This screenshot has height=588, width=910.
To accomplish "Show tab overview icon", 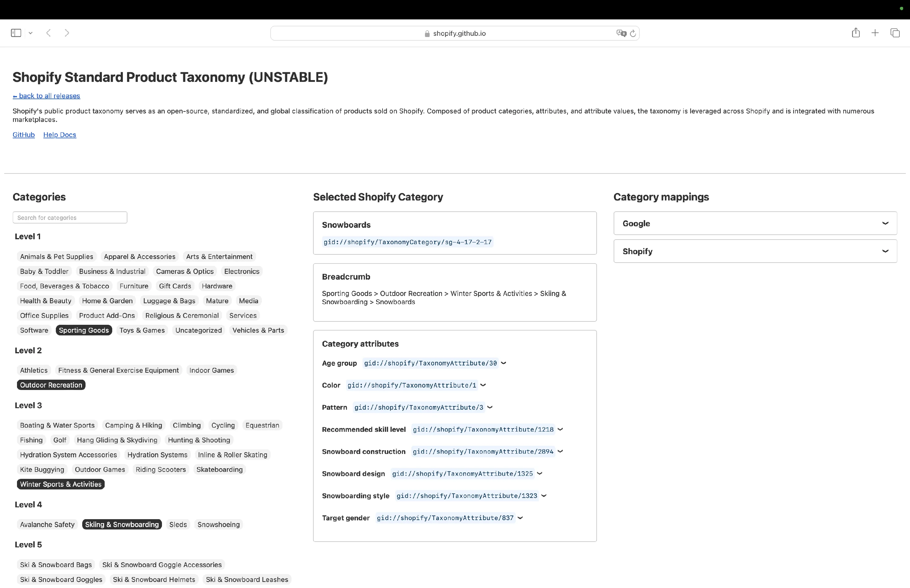I will [895, 33].
